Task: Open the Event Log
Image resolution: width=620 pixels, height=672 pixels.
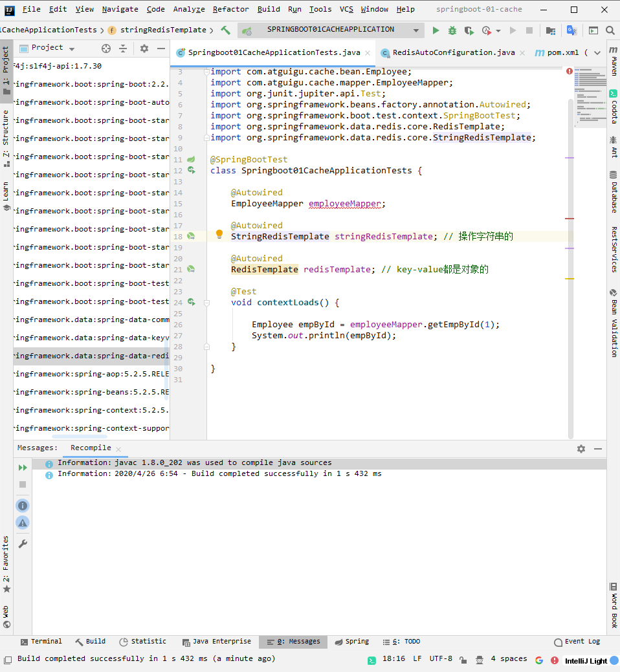Action: pos(577,642)
